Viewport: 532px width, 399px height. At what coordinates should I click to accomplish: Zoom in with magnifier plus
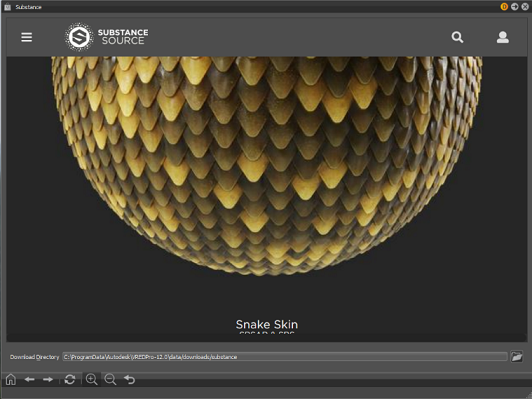(x=92, y=379)
